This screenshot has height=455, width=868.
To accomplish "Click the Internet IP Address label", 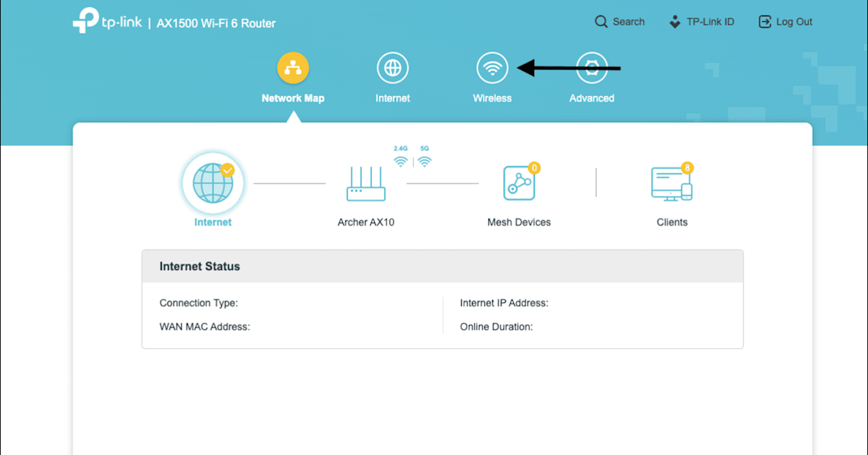I will click(504, 303).
